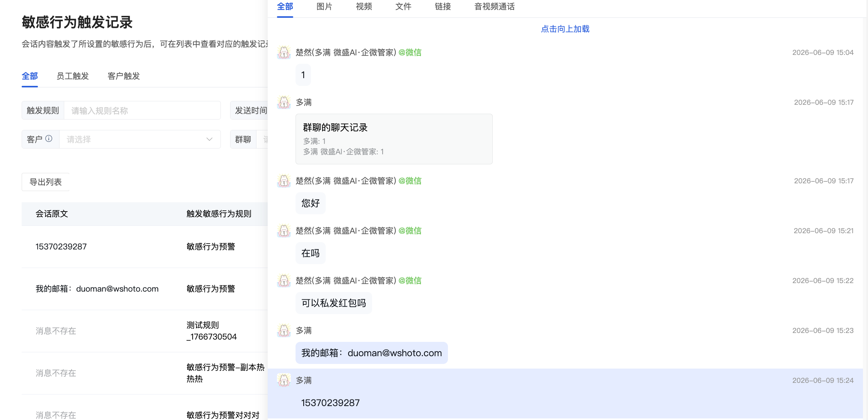Click the 敏感行为预警对对对 rule cell
Image resolution: width=868 pixels, height=420 pixels.
tap(223, 415)
